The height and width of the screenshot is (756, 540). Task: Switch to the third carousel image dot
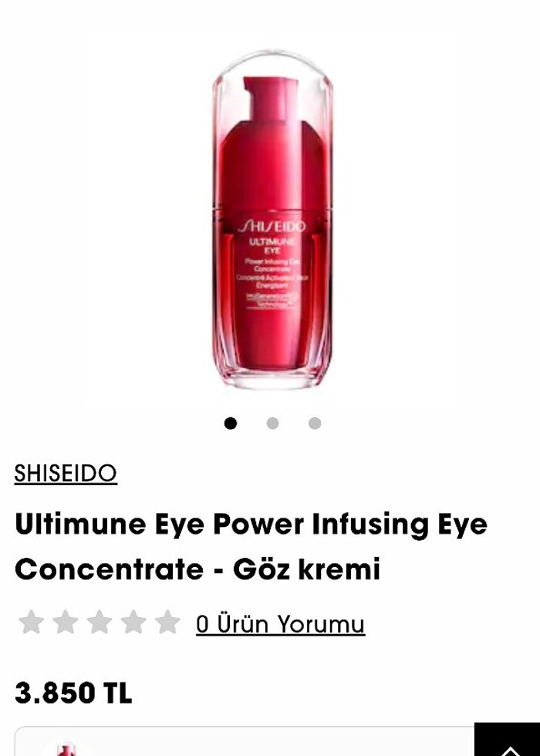pyautogui.click(x=315, y=423)
